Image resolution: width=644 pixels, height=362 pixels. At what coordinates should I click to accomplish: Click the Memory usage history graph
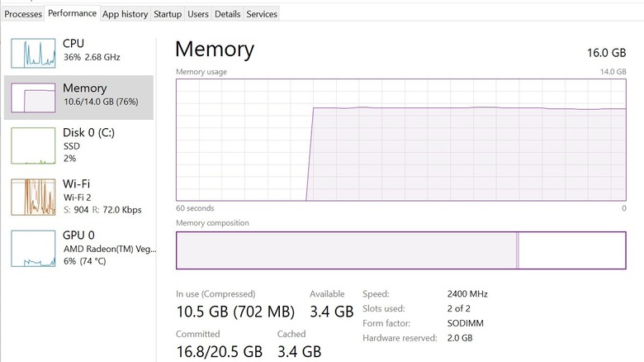coord(400,139)
